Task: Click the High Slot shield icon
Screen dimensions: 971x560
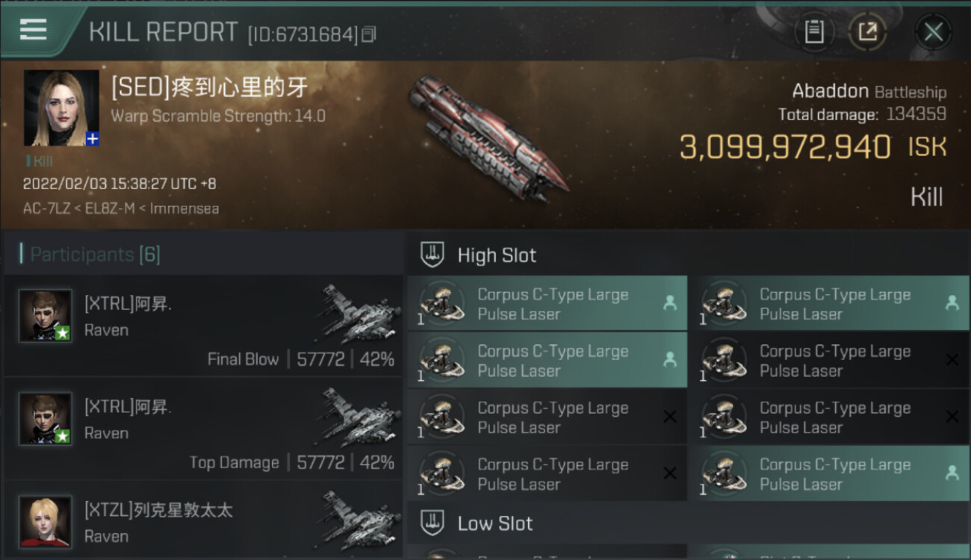Action: point(432,255)
